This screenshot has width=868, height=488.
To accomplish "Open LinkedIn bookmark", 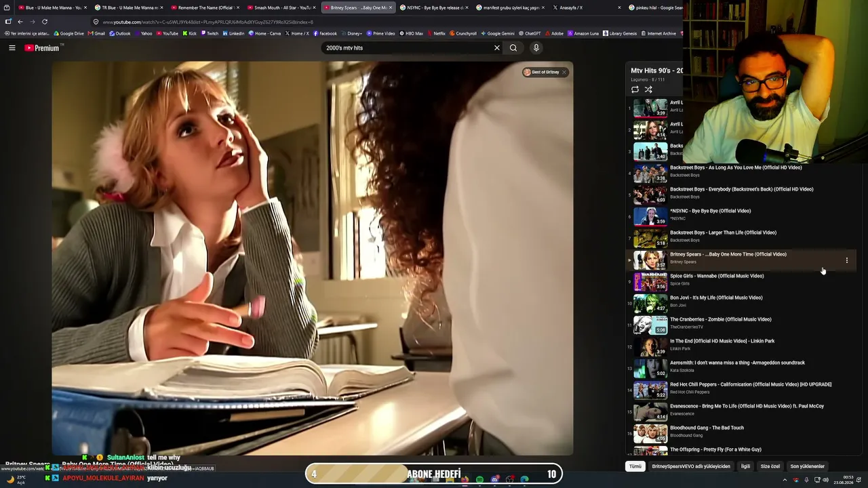I will pos(233,33).
